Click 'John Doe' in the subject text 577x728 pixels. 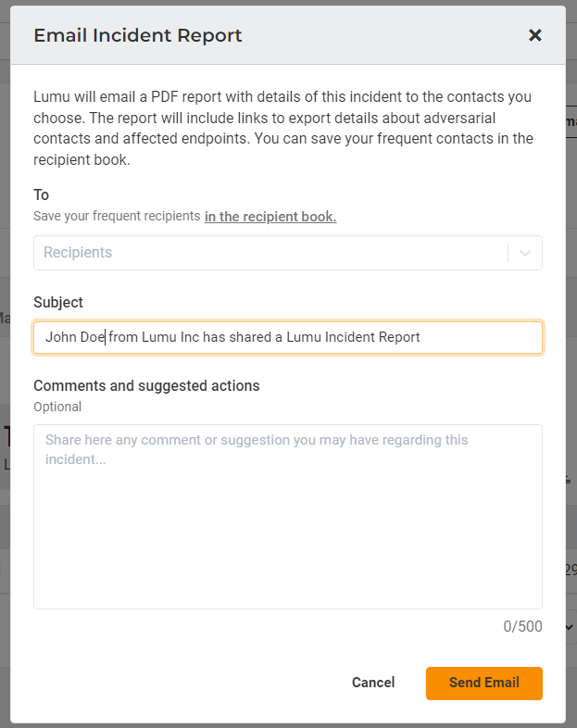coord(74,337)
